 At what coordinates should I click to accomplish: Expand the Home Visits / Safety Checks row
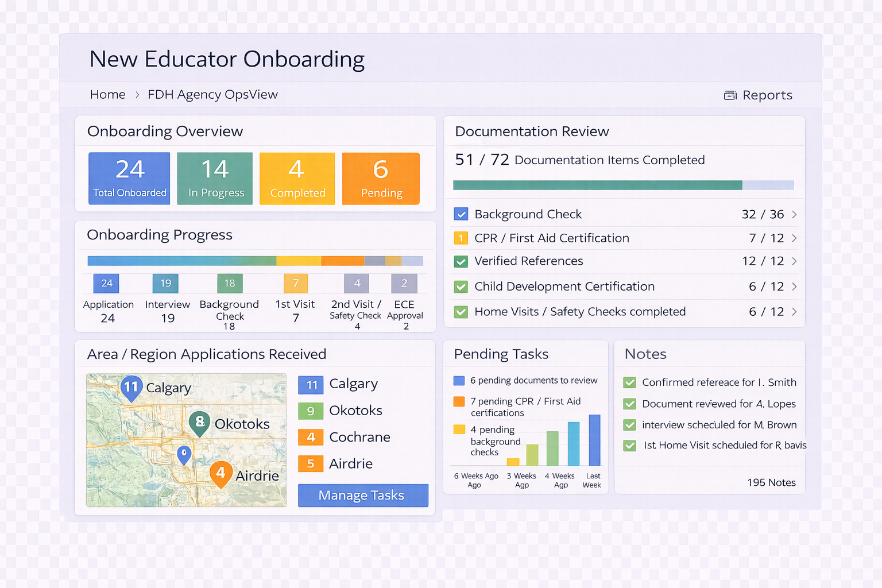pos(794,312)
